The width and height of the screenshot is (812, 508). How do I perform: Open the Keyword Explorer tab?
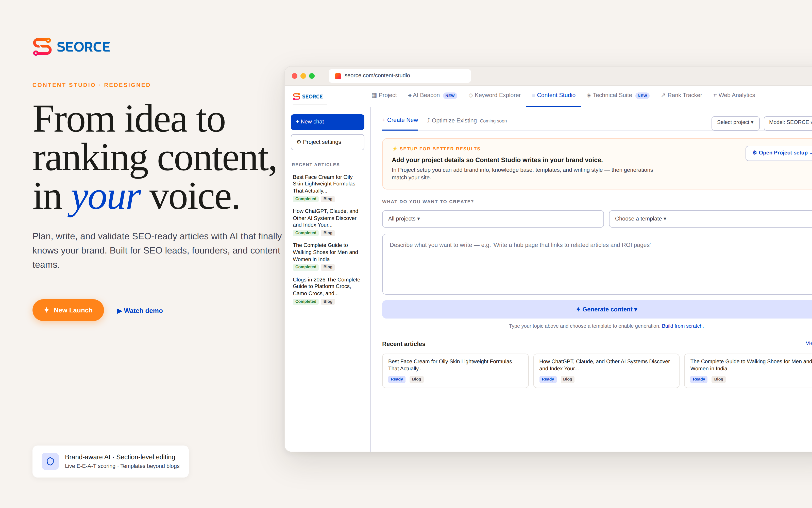point(495,96)
